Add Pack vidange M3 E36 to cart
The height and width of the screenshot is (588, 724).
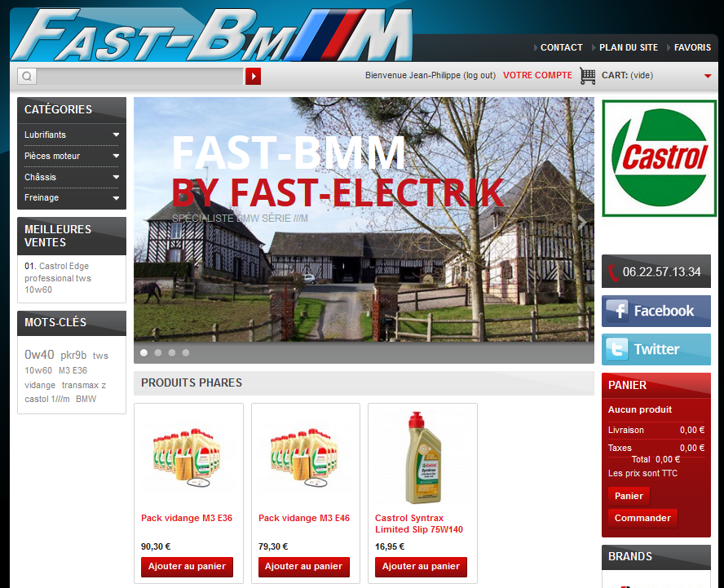pyautogui.click(x=187, y=567)
